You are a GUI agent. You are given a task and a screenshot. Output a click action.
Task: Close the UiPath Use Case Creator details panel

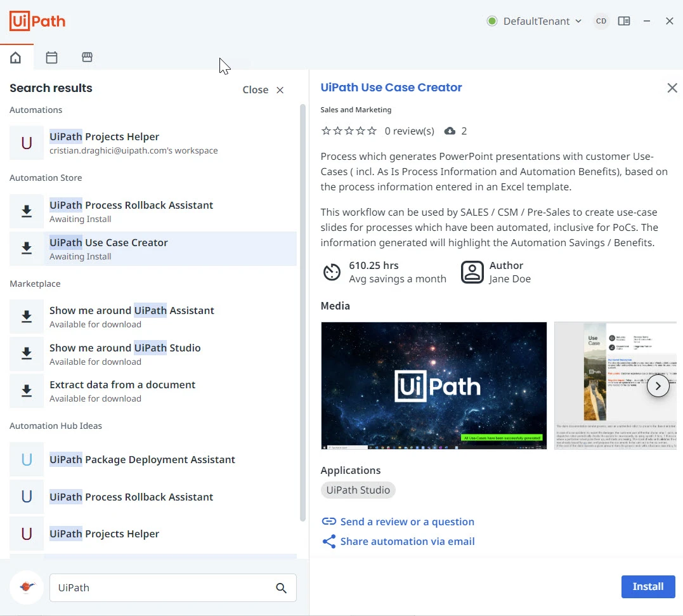672,88
